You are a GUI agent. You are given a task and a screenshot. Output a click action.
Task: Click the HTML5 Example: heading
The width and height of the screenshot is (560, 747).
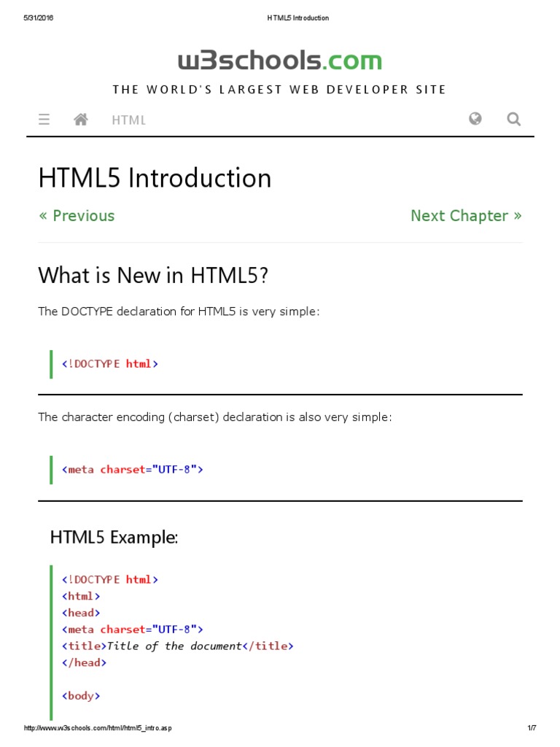pos(114,538)
